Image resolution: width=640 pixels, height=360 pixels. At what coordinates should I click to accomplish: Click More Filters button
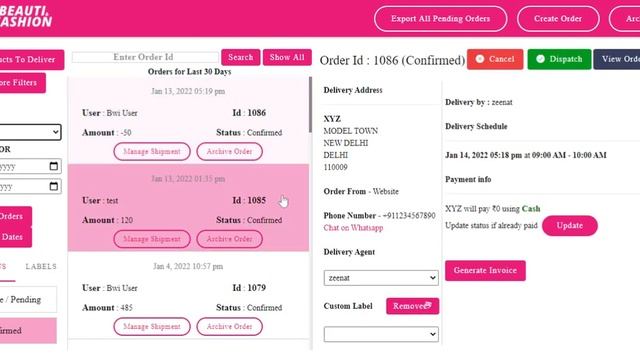pos(22,83)
